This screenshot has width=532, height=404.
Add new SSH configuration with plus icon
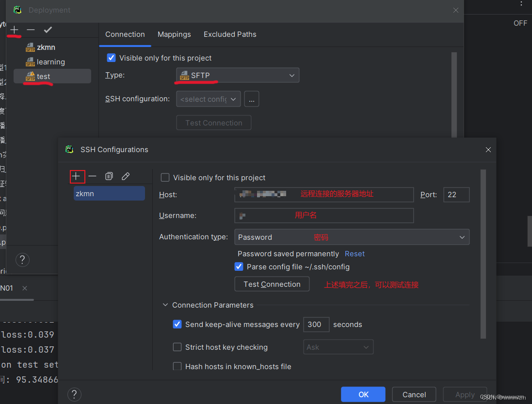(x=77, y=176)
